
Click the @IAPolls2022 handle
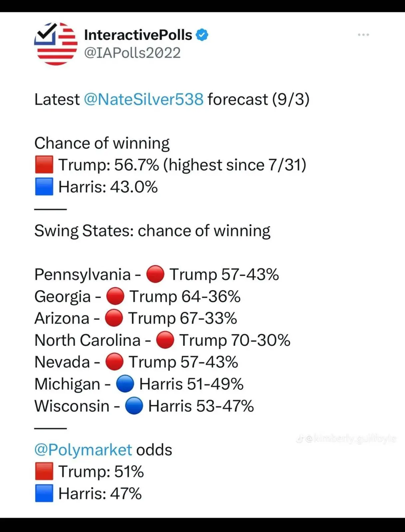[x=132, y=53]
